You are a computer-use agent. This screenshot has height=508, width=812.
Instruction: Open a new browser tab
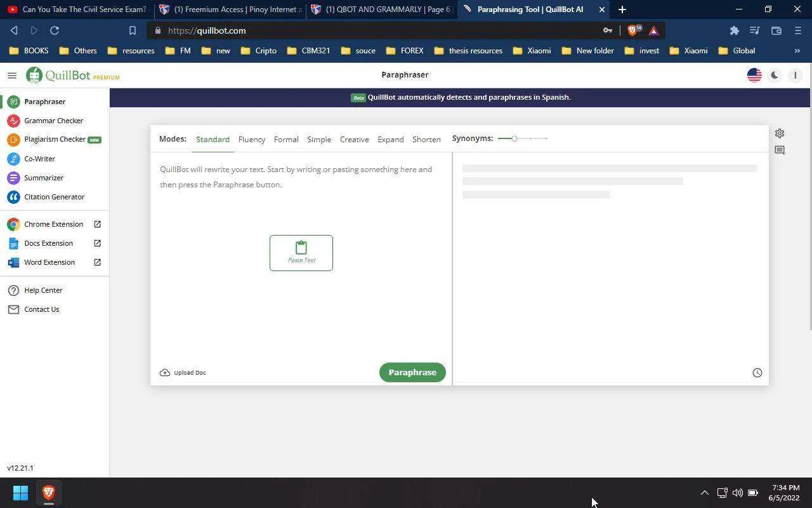(622, 10)
